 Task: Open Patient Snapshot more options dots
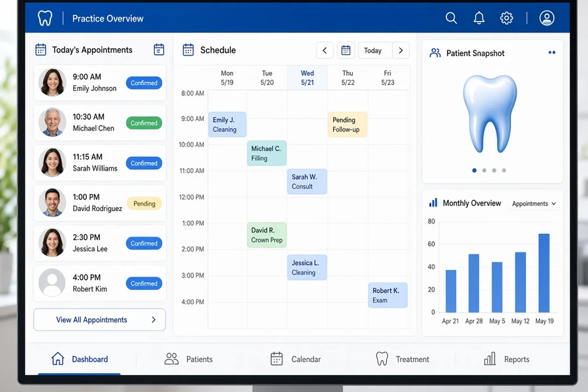tap(551, 52)
